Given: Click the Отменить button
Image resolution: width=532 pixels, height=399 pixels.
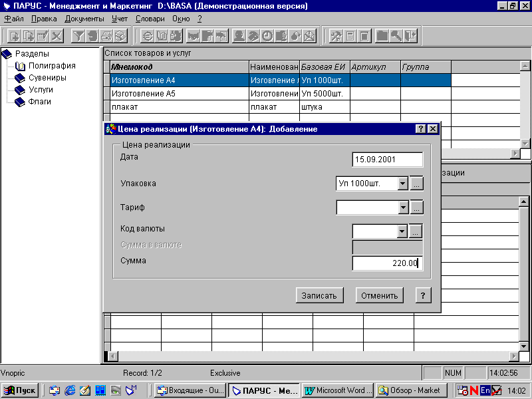Looking at the screenshot, I should tap(379, 295).
